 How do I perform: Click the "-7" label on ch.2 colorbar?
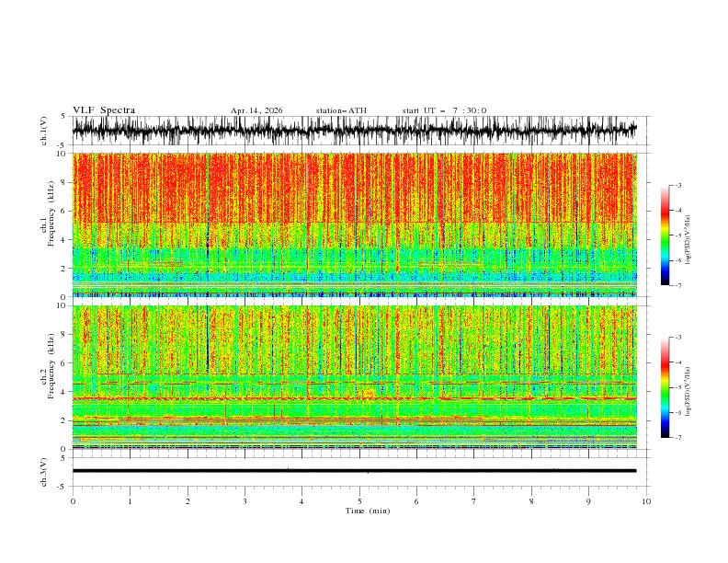[677, 438]
